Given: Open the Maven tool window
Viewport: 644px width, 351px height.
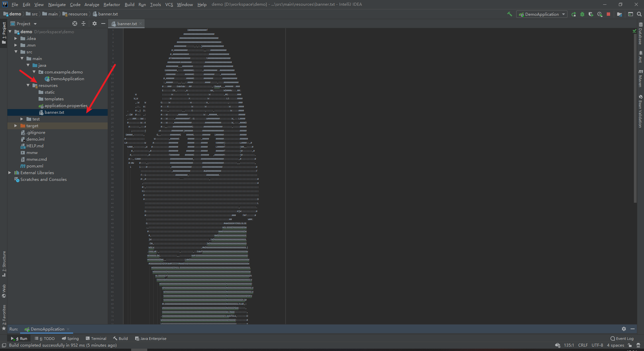Looking at the screenshot, I should [x=640, y=79].
